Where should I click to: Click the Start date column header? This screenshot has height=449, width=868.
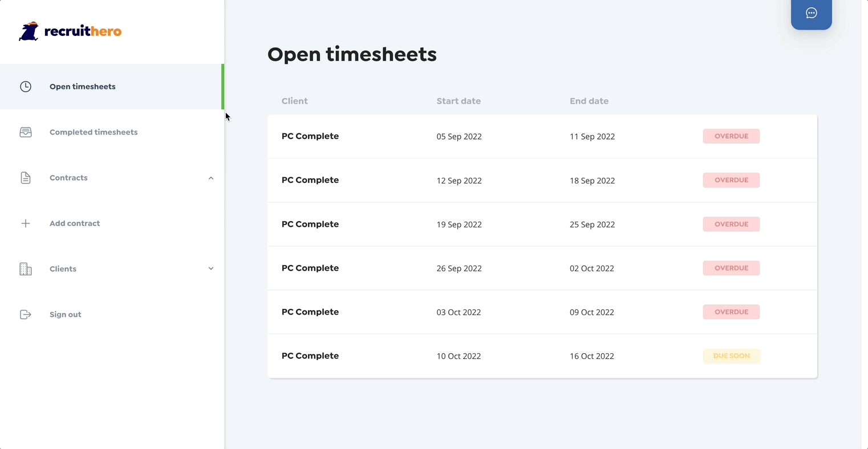pos(459,101)
